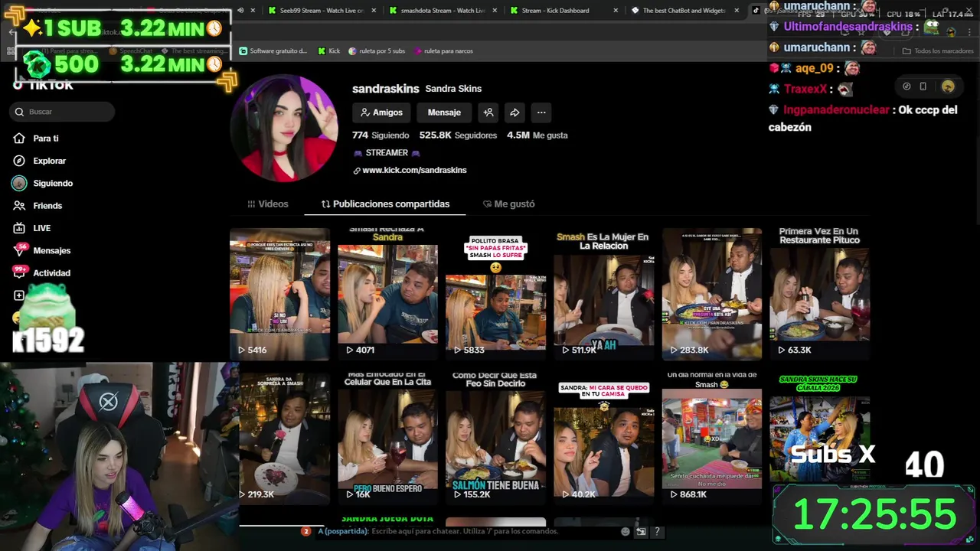Open the Friends sidebar item
The image size is (980, 551).
[38, 206]
